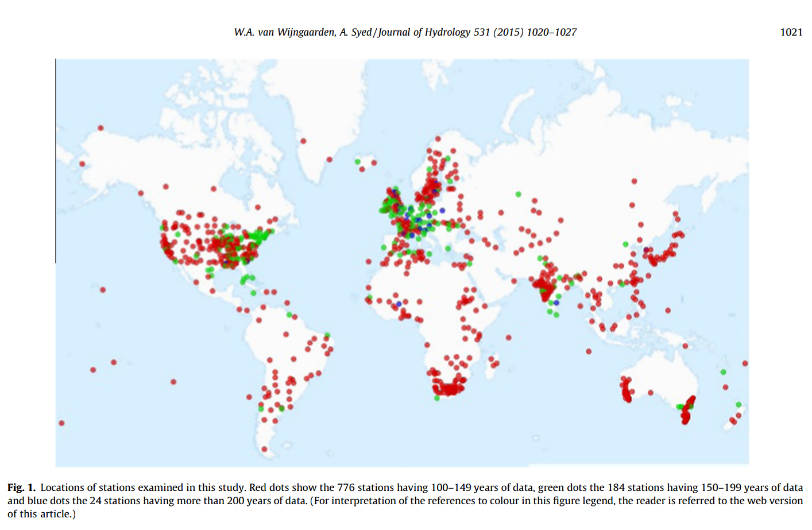Click red dot at South America's southern tip
This screenshot has width=812, height=530.
pos(264,449)
